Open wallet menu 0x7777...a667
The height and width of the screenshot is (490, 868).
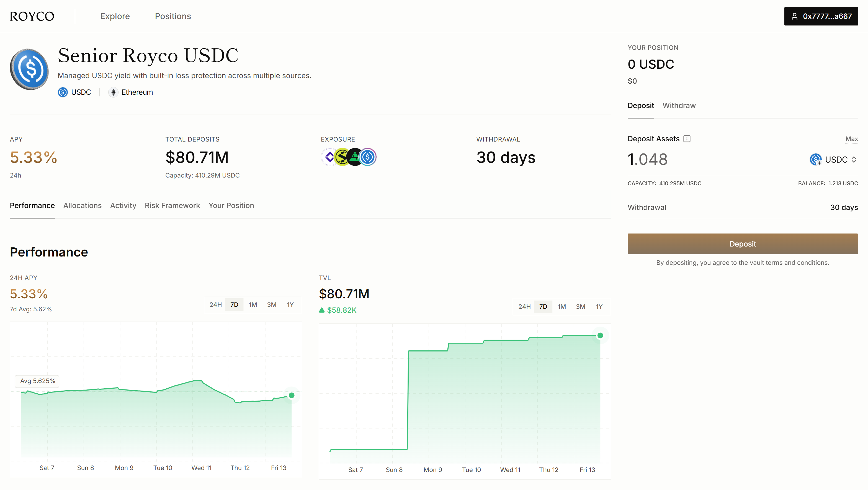tap(821, 16)
